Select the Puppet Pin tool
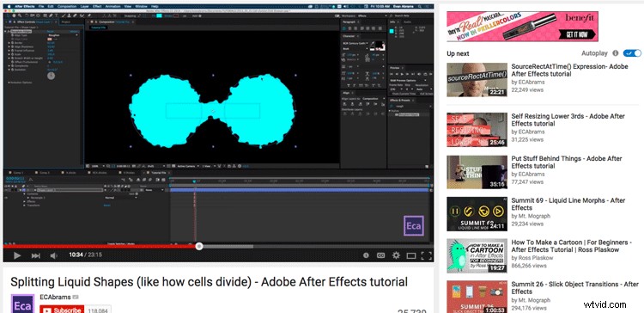The height and width of the screenshot is (313, 644). pyautogui.click(x=89, y=15)
